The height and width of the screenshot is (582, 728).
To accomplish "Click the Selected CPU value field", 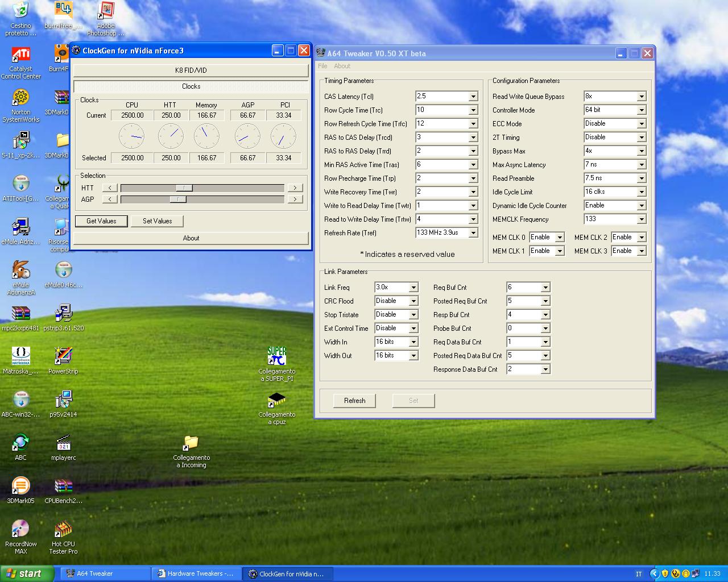I will 132,158.
